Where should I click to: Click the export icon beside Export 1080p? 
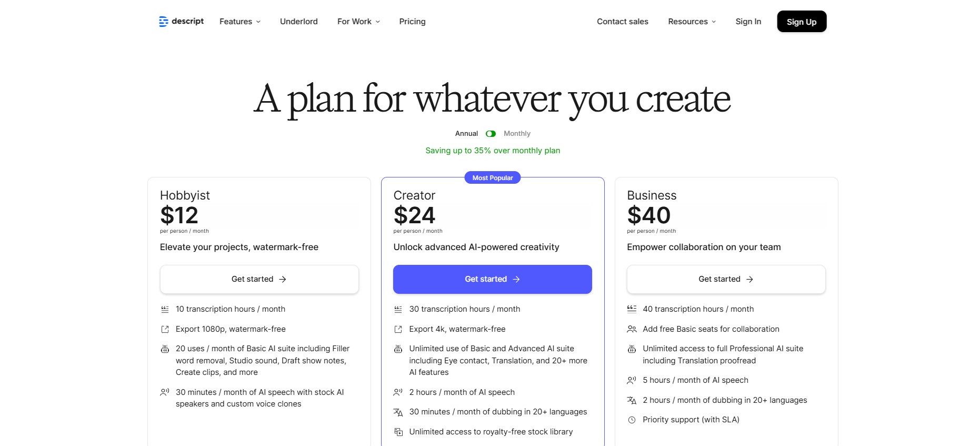click(165, 329)
